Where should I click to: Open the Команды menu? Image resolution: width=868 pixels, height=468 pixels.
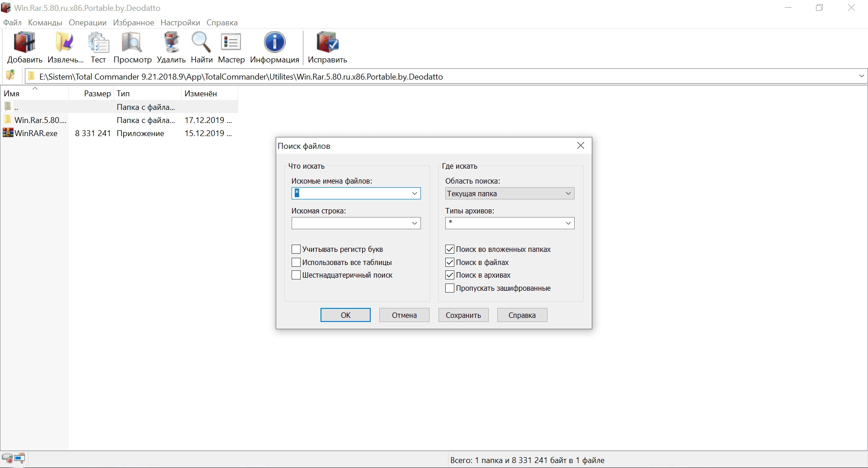tap(45, 23)
